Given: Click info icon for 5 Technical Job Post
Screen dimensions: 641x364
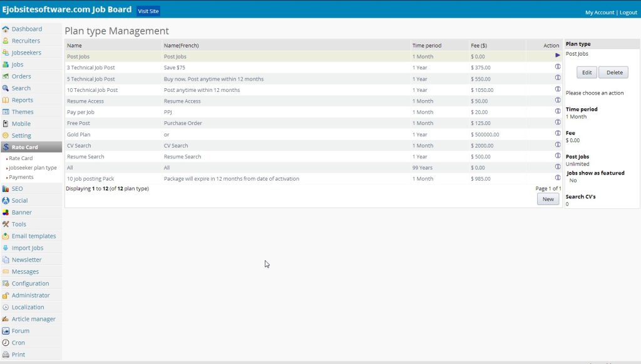Looking at the screenshot, I should [558, 78].
